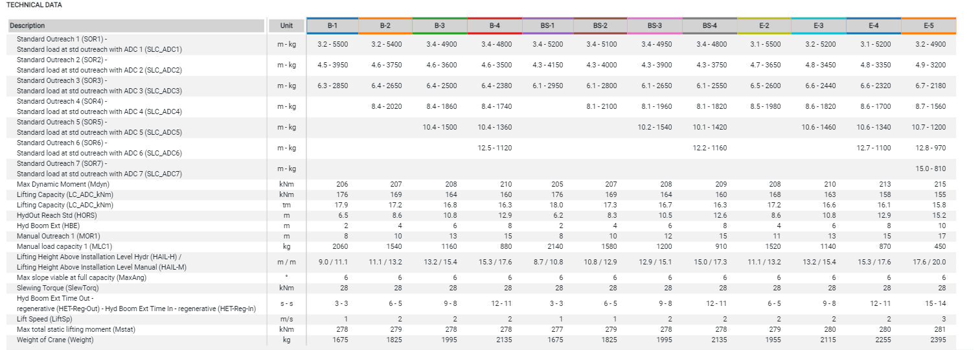Image resolution: width=980 pixels, height=350 pixels.
Task: Select the BS-3 column header
Action: click(654, 26)
